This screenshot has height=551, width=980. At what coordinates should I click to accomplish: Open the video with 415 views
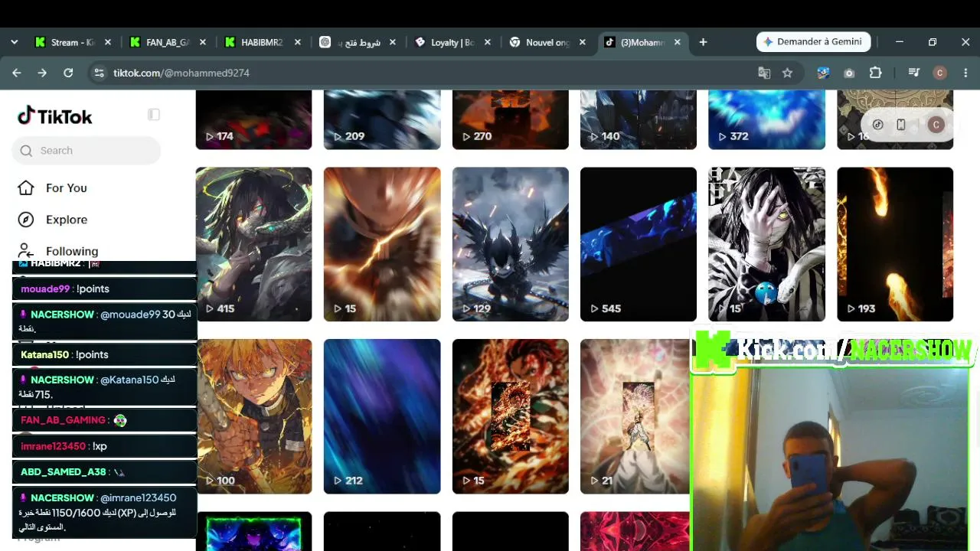(253, 244)
